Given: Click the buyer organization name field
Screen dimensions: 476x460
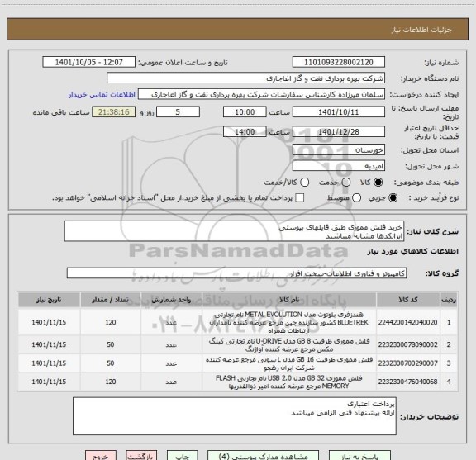Looking at the screenshot, I should point(245,78).
